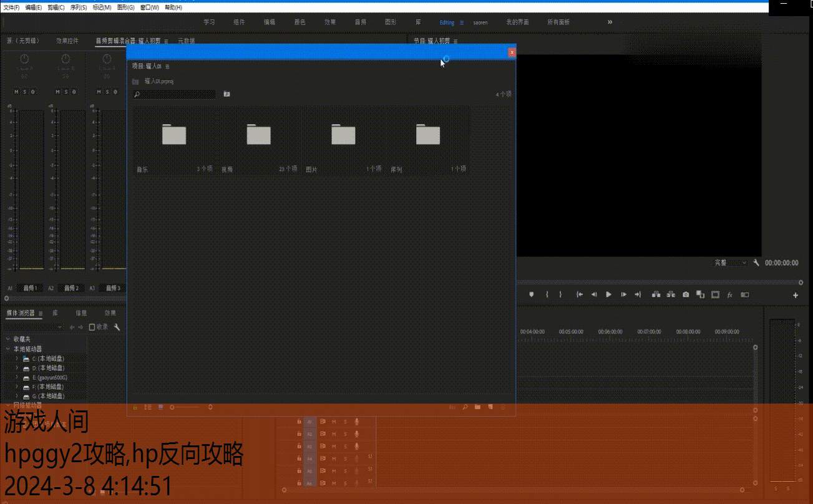This screenshot has height=504, width=813.
Task: Click the project panel search field
Action: point(175,94)
